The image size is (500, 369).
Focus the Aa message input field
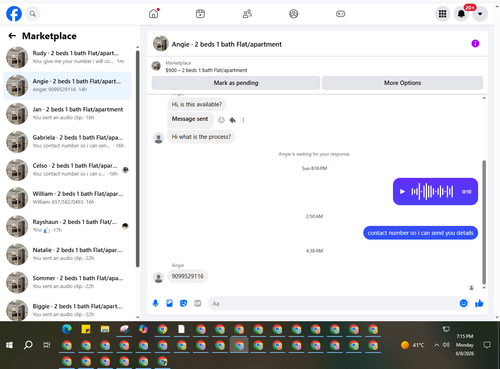click(x=333, y=303)
